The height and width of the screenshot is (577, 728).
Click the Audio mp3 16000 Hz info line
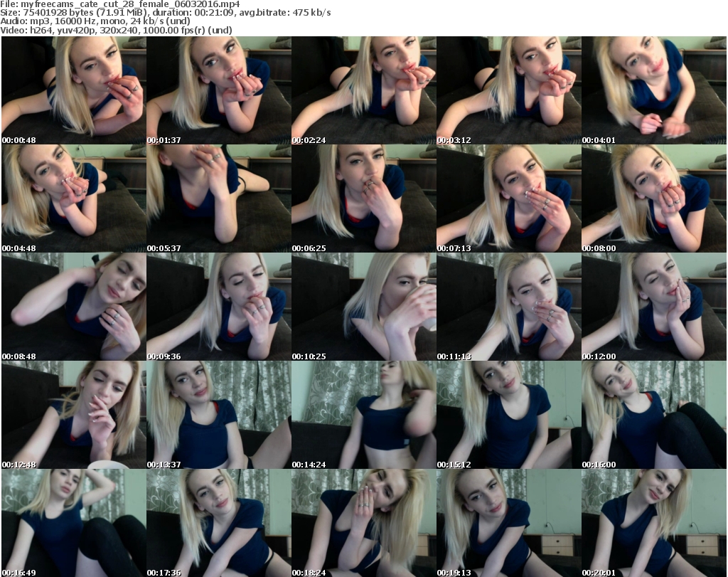[95, 21]
